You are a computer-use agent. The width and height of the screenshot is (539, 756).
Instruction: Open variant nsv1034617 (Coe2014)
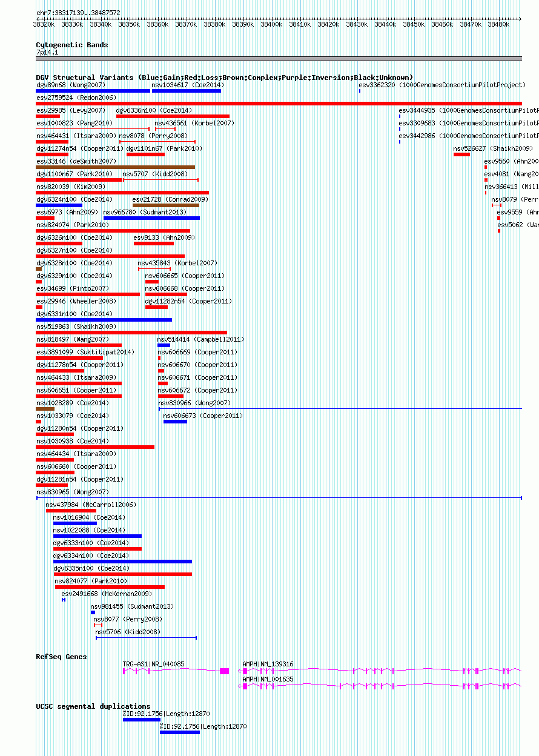coord(187,85)
